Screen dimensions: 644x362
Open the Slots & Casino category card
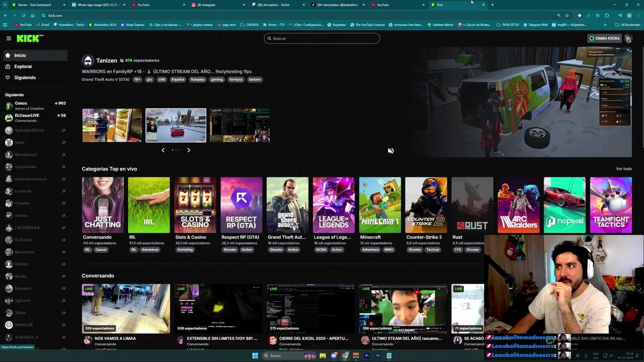(x=195, y=205)
